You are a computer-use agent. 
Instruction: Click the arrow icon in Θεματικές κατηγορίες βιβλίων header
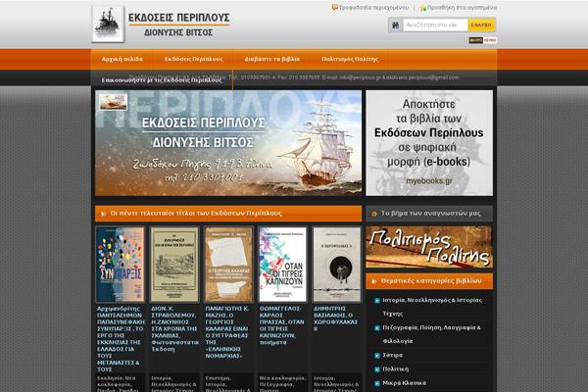(x=374, y=281)
